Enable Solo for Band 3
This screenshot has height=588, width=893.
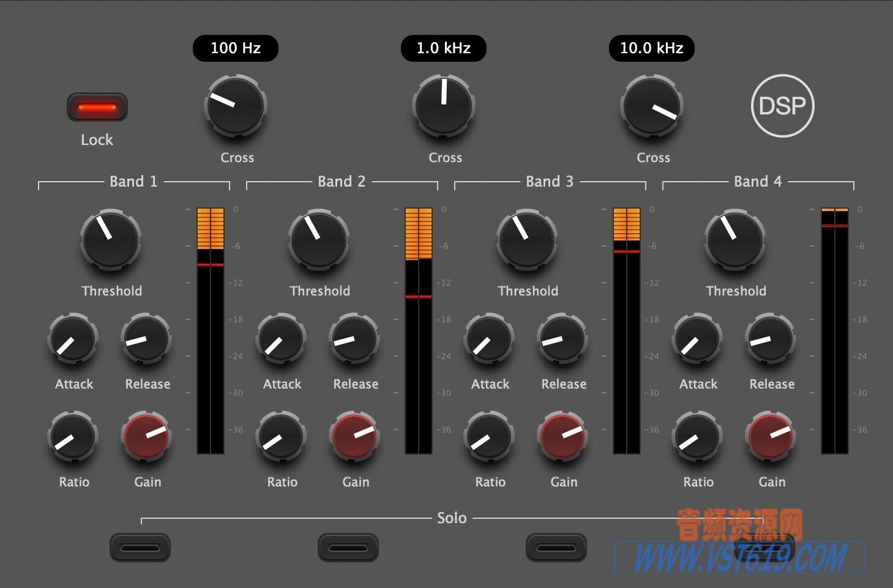[556, 546]
